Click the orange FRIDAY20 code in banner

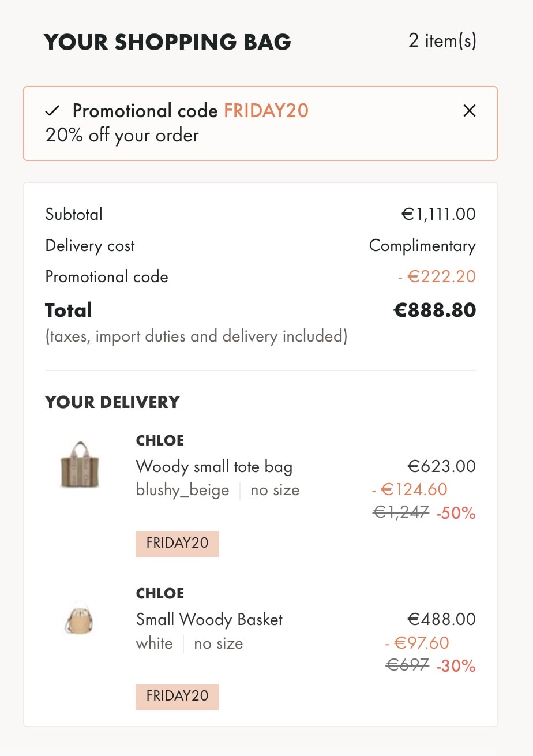tap(266, 111)
